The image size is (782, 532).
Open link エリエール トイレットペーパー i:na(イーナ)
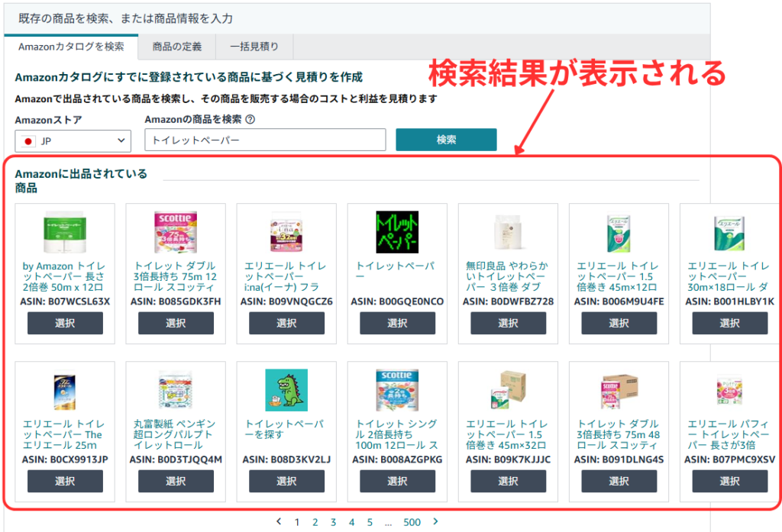[286, 277]
